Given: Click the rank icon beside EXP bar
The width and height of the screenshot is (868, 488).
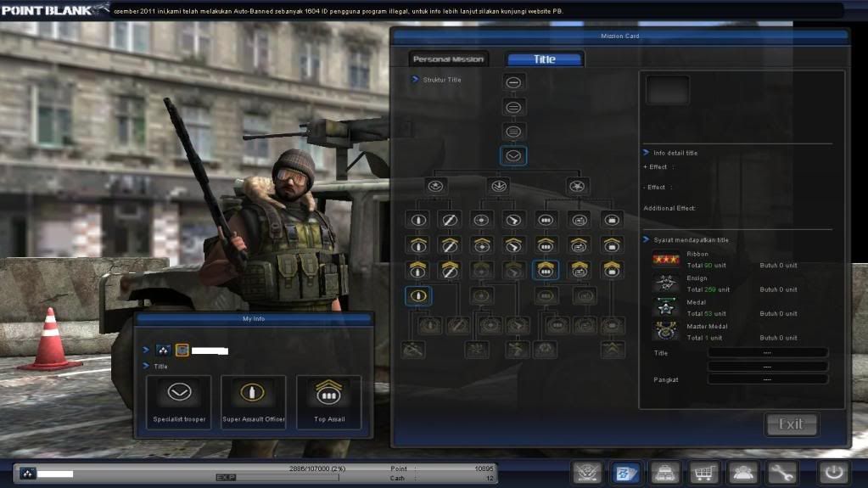Looking at the screenshot, I should (x=27, y=473).
